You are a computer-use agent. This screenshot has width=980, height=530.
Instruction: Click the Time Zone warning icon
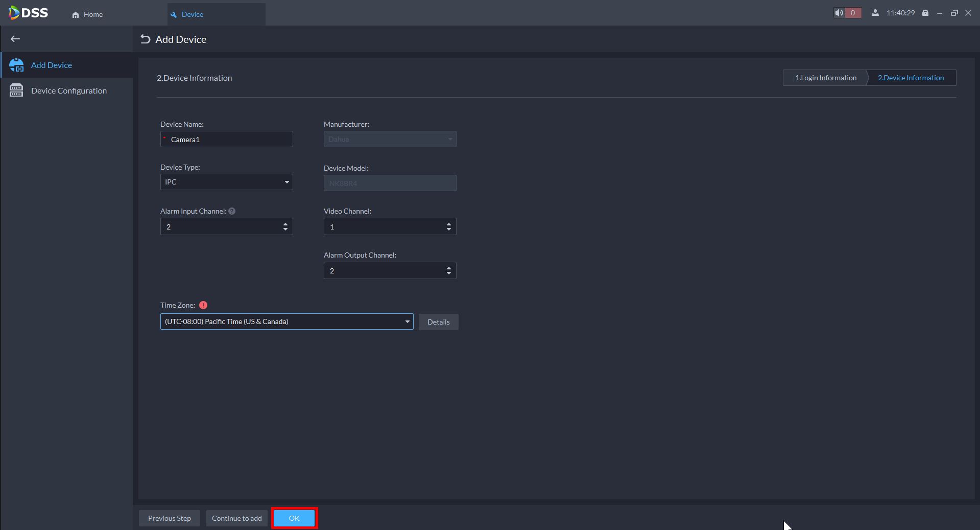tap(203, 305)
